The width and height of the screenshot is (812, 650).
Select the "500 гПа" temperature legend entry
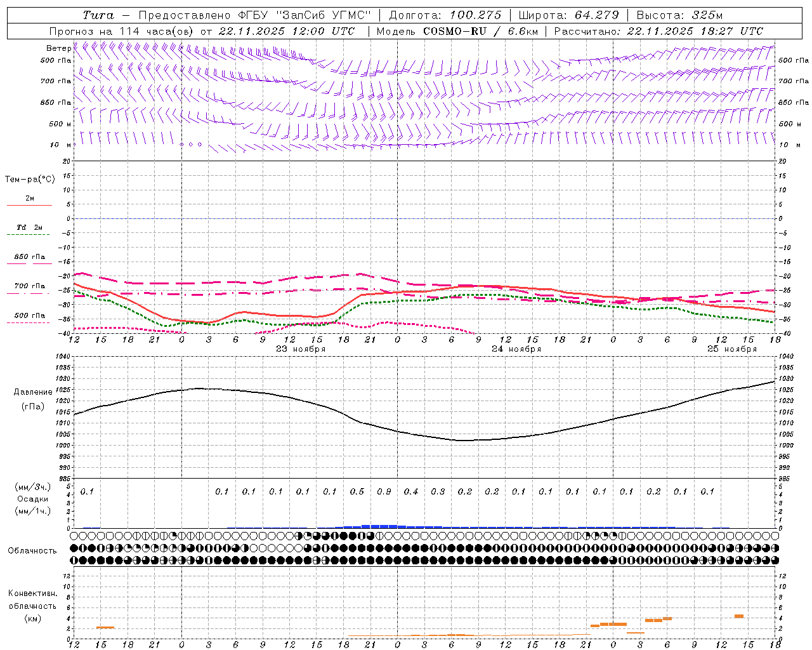click(30, 318)
